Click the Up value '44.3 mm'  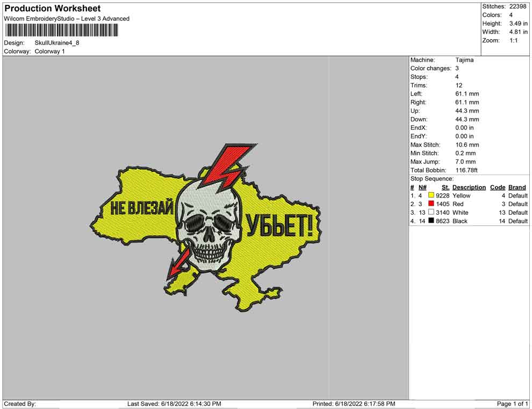tap(467, 111)
